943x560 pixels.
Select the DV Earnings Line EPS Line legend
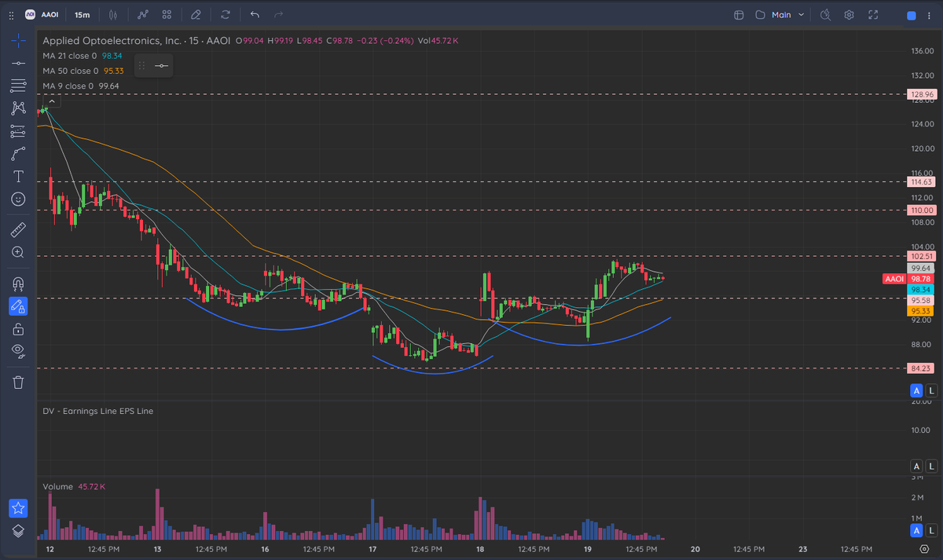point(98,411)
